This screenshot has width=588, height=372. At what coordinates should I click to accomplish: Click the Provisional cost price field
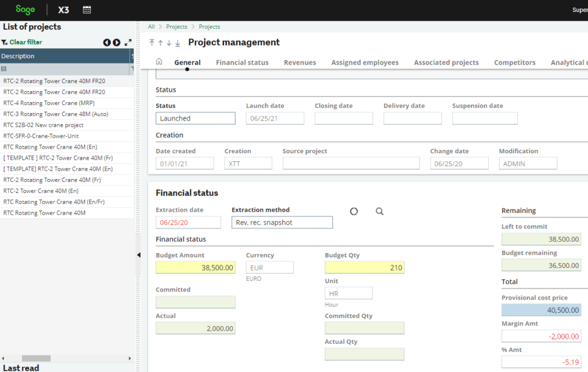(541, 310)
